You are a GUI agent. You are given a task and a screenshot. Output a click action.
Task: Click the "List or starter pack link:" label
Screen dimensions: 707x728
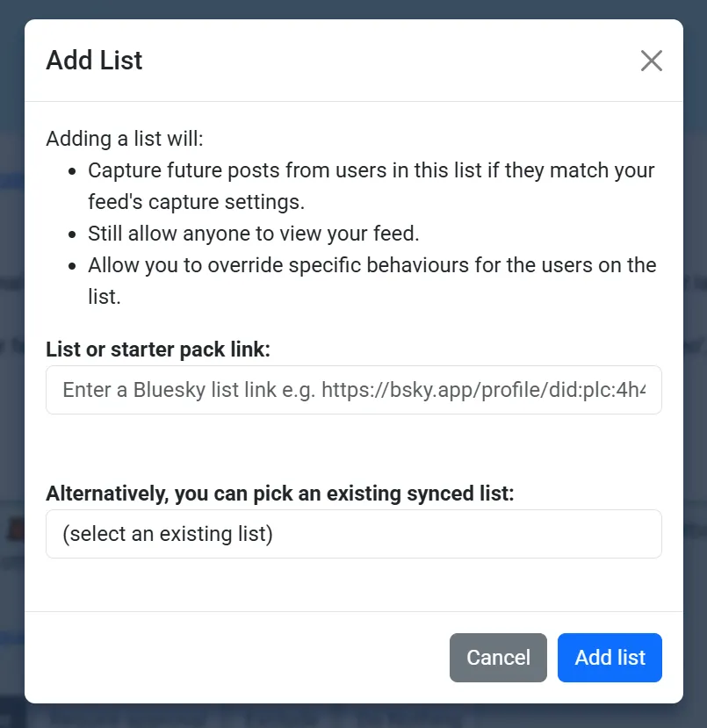(158, 350)
